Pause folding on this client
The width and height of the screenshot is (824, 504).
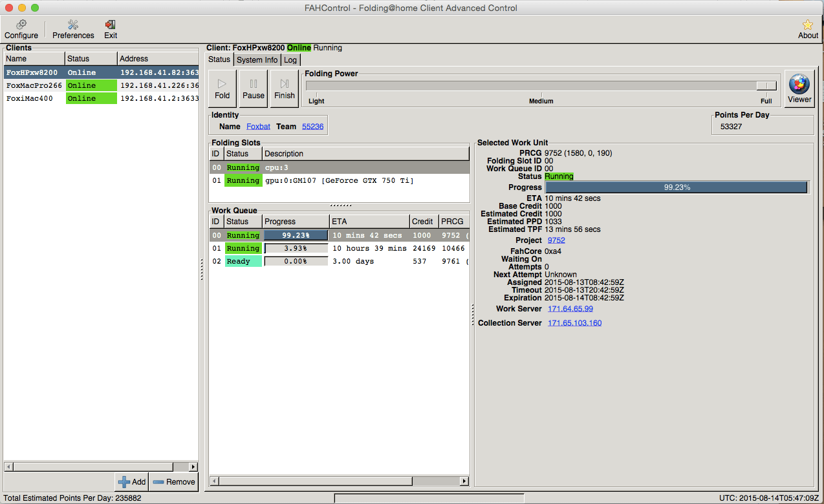254,89
